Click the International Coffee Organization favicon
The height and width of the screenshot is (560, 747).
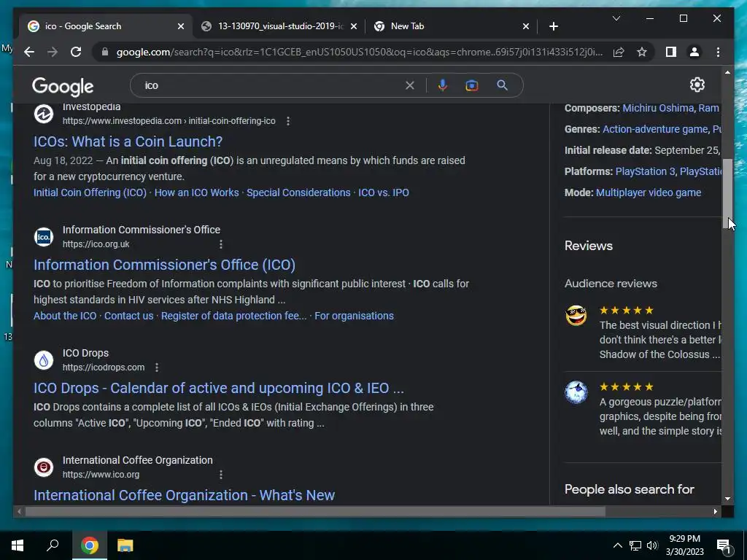click(43, 467)
